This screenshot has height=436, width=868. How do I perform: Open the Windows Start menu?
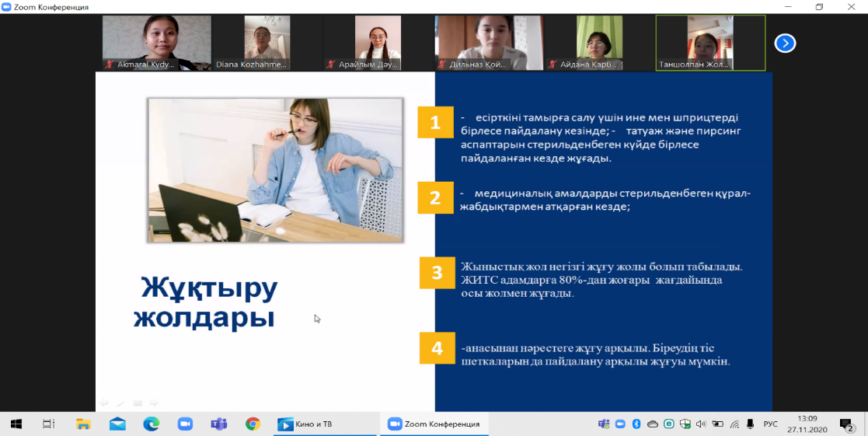(x=16, y=424)
